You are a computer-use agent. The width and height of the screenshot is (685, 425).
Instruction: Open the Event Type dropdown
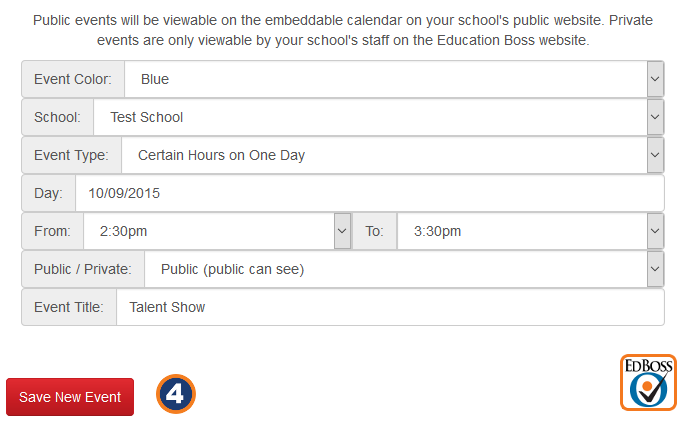[392, 155]
